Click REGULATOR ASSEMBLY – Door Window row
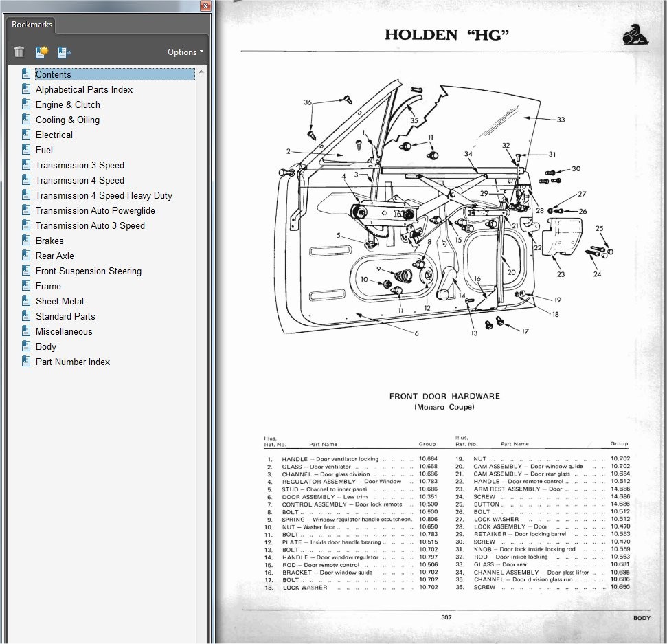 click(x=352, y=482)
